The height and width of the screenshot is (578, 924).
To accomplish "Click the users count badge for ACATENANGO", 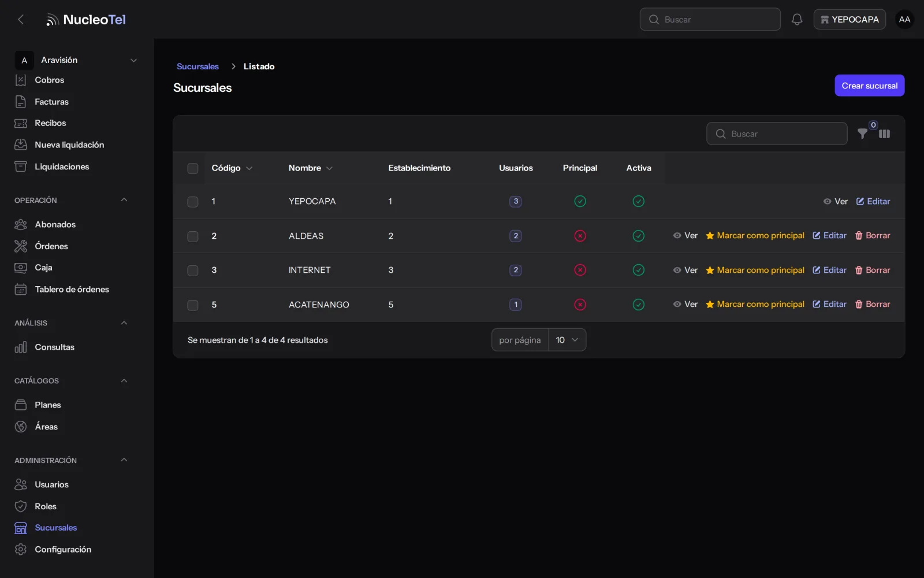I will (516, 305).
